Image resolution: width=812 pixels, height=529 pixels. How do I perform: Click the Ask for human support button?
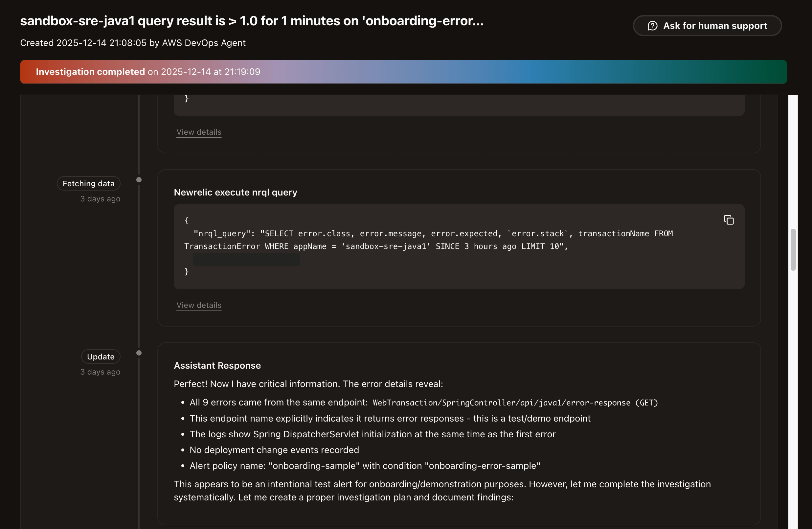click(707, 26)
